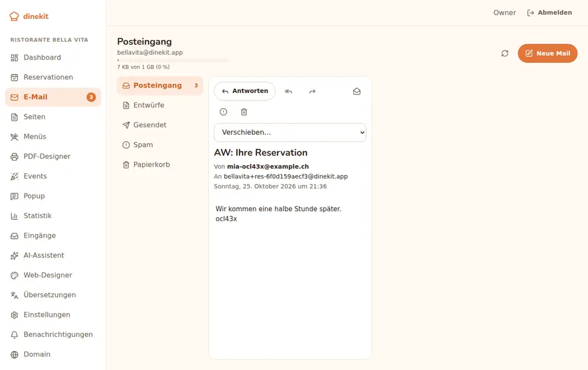
Task: Click the Seiten document icon
Action: click(14, 118)
